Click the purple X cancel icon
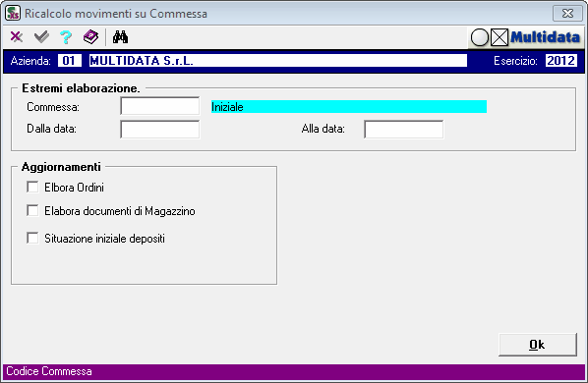This screenshot has height=383, width=588. point(16,36)
